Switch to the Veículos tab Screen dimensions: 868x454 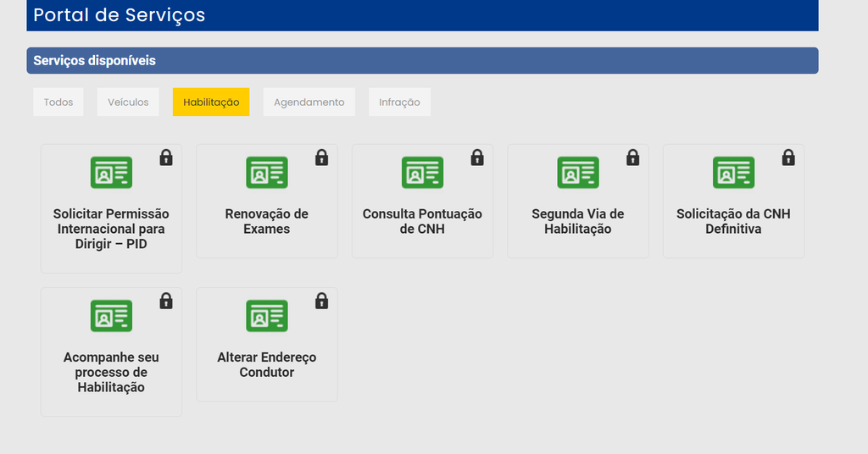tap(128, 102)
